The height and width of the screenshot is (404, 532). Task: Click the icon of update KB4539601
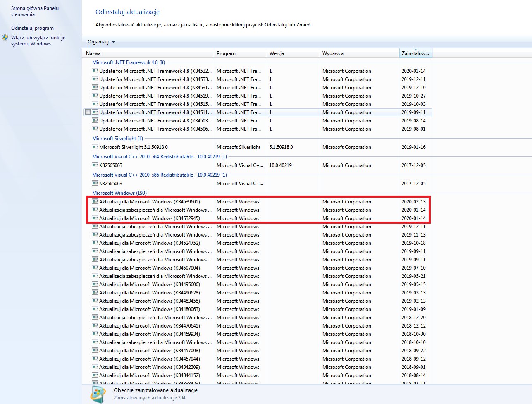95,201
